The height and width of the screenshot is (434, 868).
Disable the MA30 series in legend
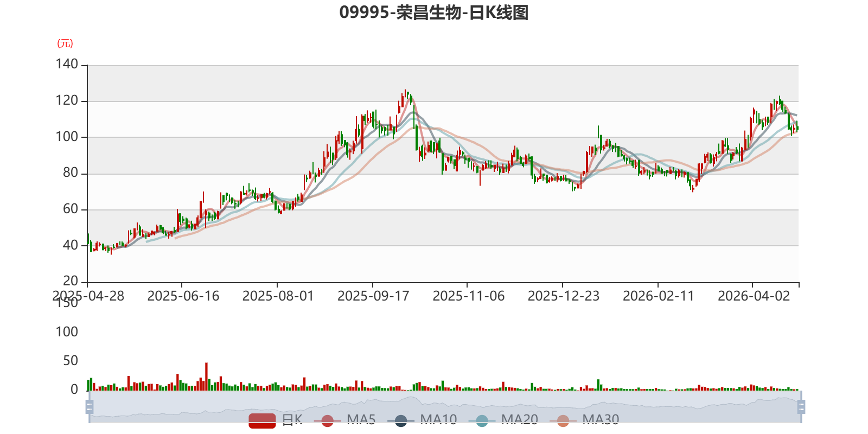pyautogui.click(x=584, y=420)
